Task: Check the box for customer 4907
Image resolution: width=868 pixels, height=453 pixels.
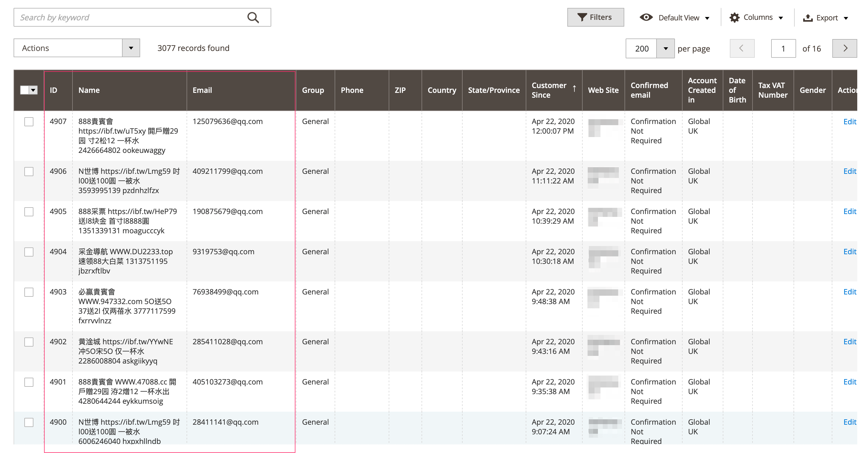Action: [29, 122]
